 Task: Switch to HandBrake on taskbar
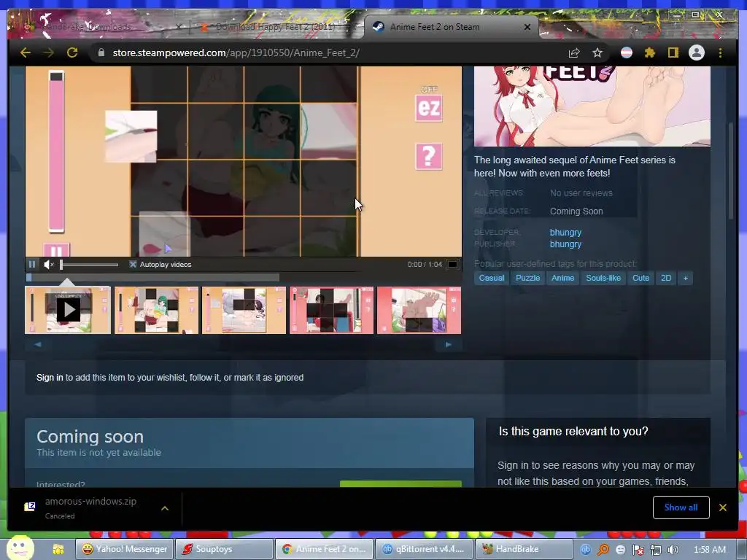click(524, 549)
